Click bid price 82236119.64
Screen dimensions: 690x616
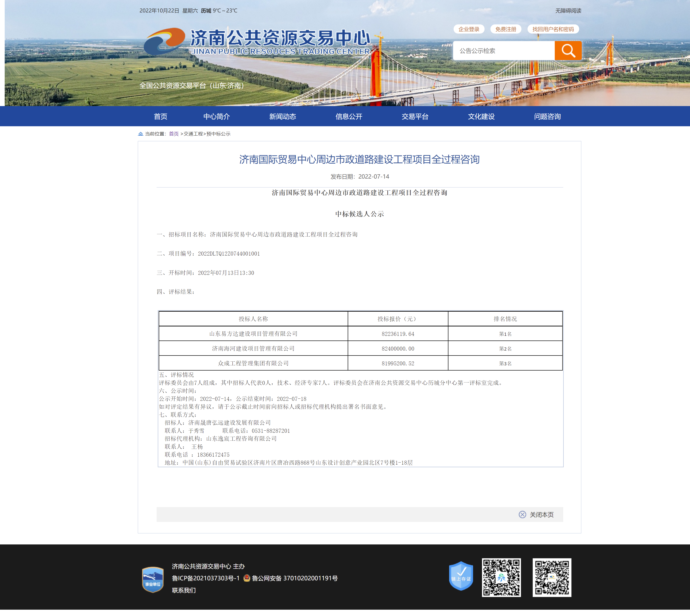(x=398, y=334)
